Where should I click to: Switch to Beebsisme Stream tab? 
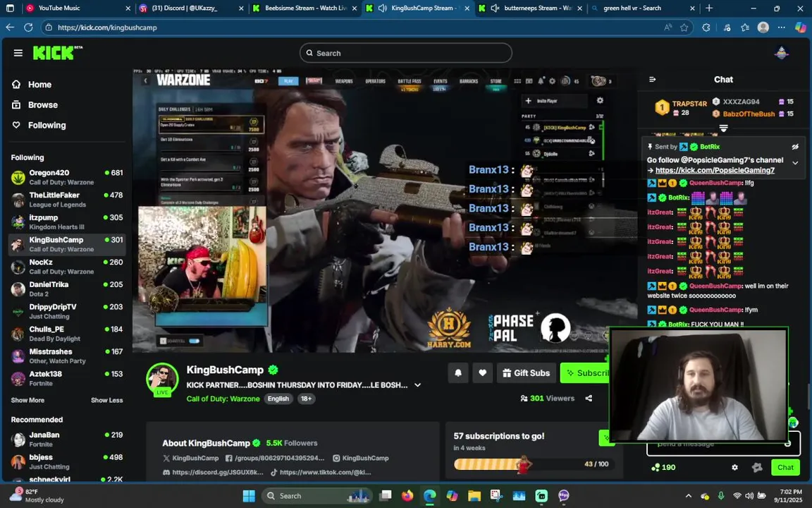pyautogui.click(x=304, y=8)
